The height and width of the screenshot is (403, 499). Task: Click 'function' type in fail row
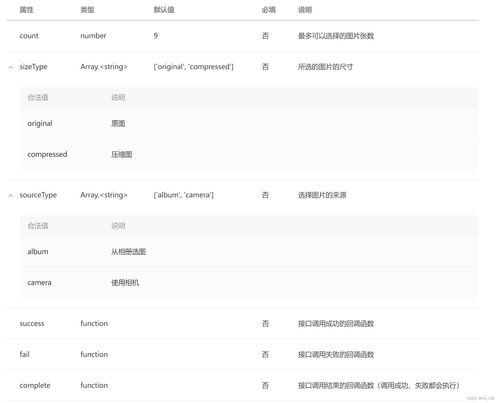94,354
